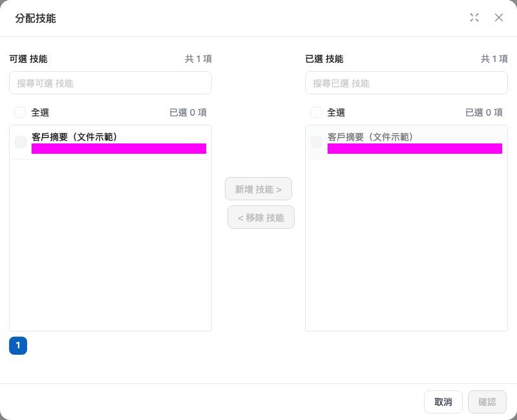This screenshot has width=517, height=420.
Task: Select 客戶摘要（文件示範）text in 可選 list
Action: (74, 137)
